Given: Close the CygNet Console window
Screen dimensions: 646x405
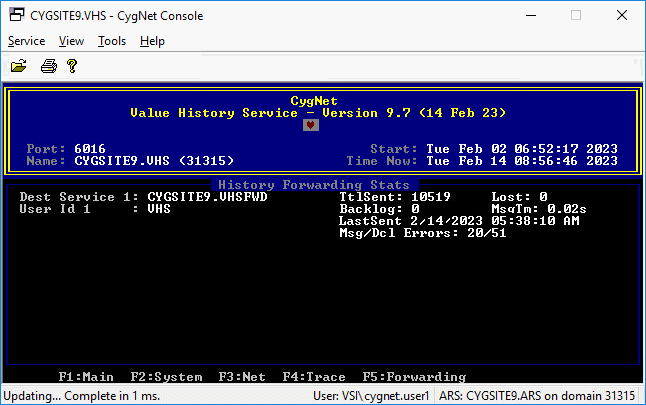Looking at the screenshot, I should pyautogui.click(x=622, y=16).
